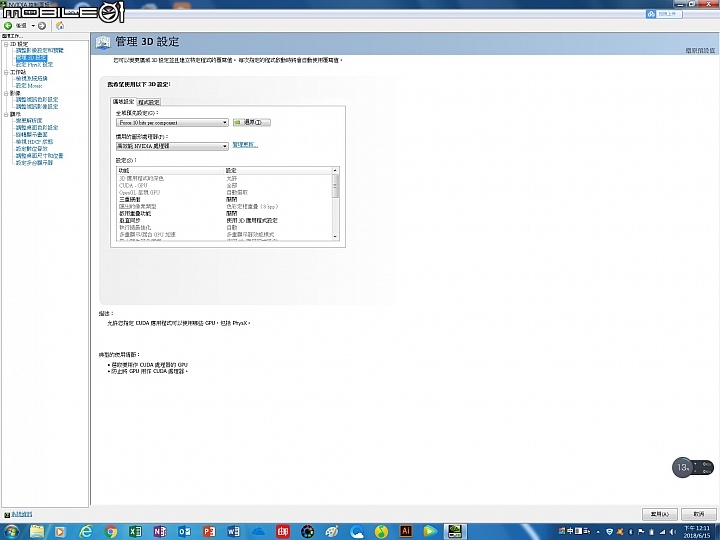Screen dimensions: 720x540
Task: Open adjust desktop color settings item
Action: (37, 128)
